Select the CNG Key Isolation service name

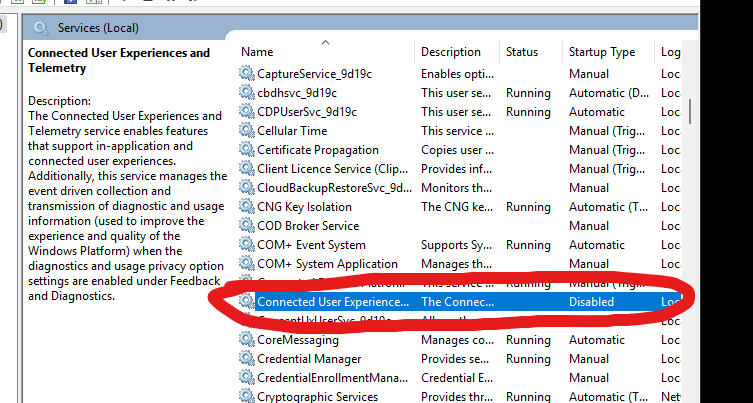tap(304, 207)
